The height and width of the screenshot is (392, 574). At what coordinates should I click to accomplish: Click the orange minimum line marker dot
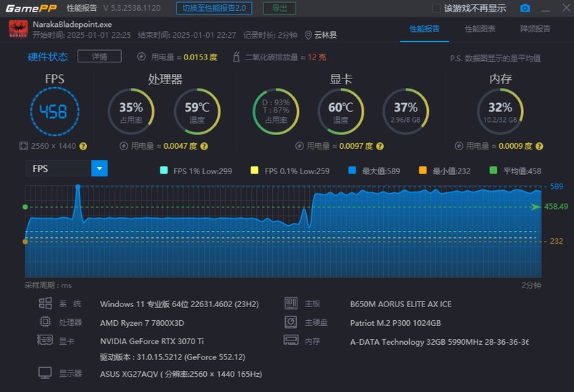(x=25, y=242)
